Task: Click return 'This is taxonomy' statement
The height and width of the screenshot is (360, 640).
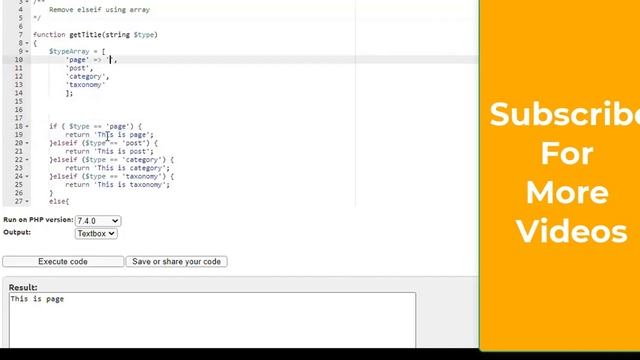Action: 118,185
